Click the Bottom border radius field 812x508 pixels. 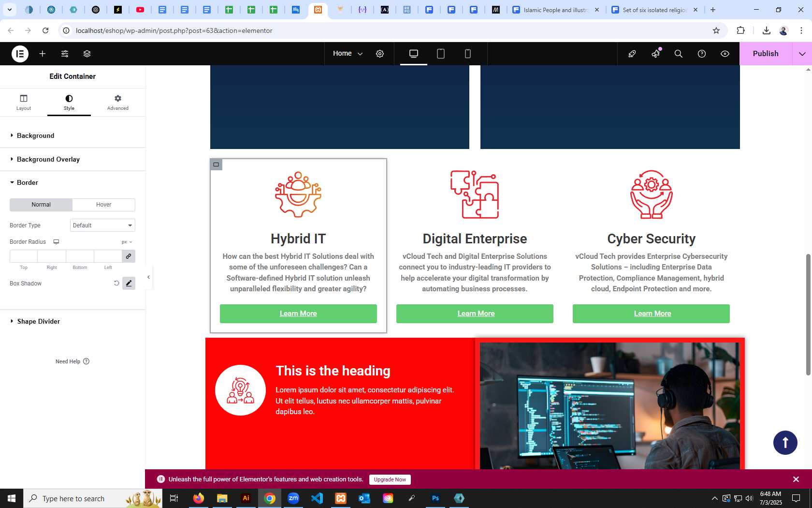pos(80,256)
